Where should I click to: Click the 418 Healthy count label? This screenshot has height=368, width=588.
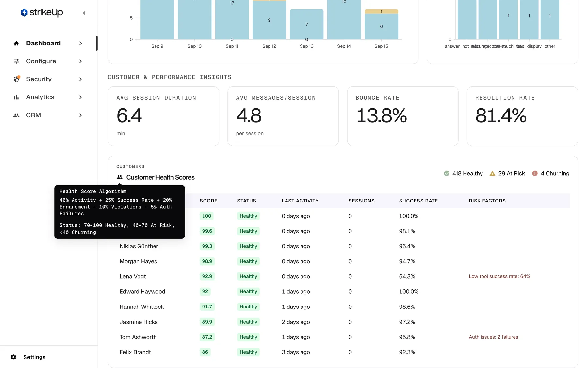[467, 173]
